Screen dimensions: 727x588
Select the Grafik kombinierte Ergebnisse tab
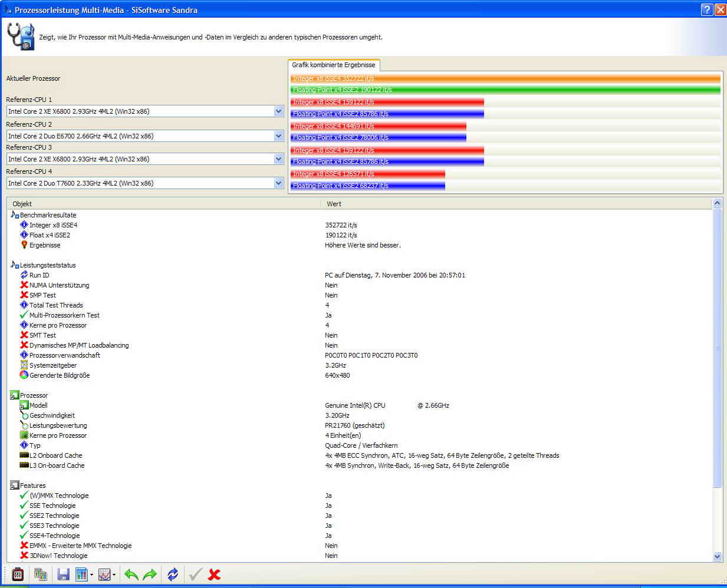click(x=334, y=65)
